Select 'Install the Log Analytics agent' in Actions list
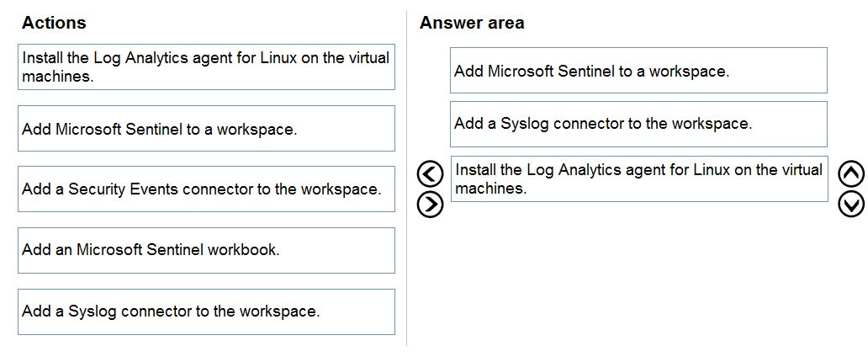This screenshot has height=362, width=868. [x=206, y=67]
